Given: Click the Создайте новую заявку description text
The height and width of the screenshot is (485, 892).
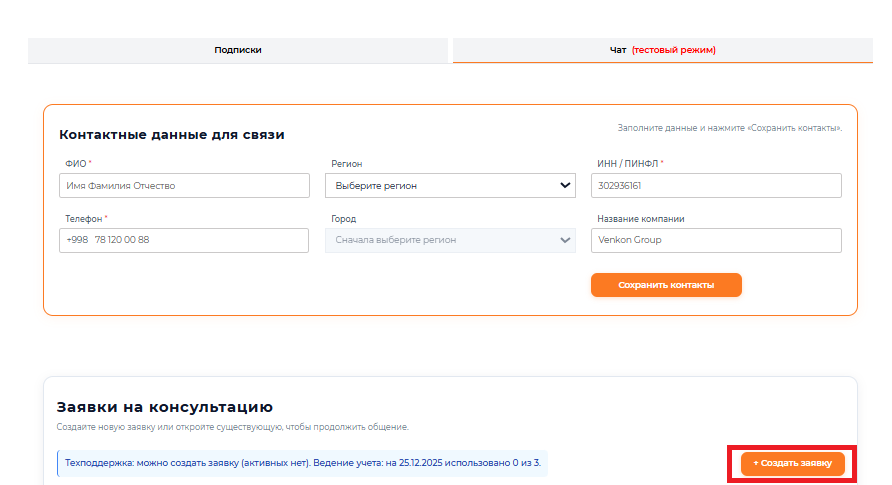Looking at the screenshot, I should [232, 428].
